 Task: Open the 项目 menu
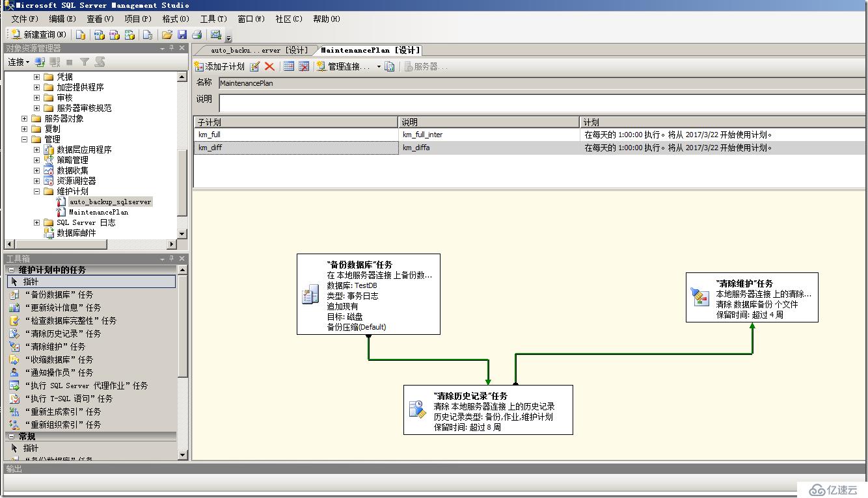click(138, 19)
